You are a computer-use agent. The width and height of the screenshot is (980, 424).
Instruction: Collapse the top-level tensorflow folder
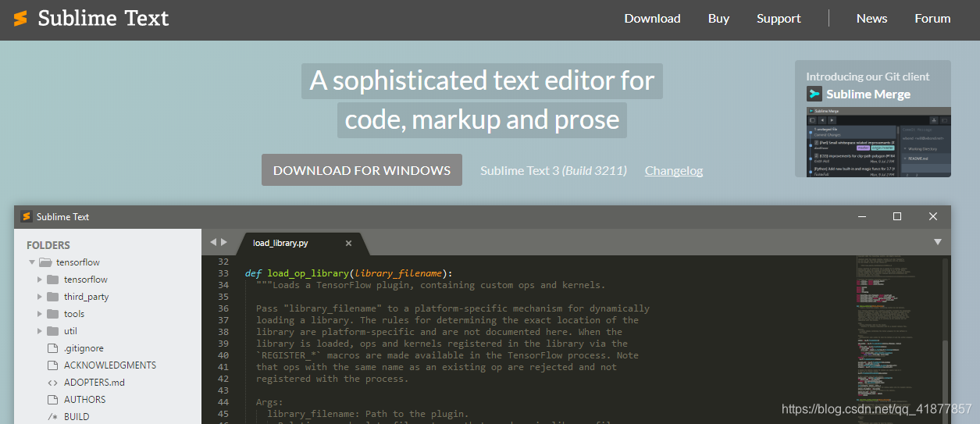coord(32,262)
